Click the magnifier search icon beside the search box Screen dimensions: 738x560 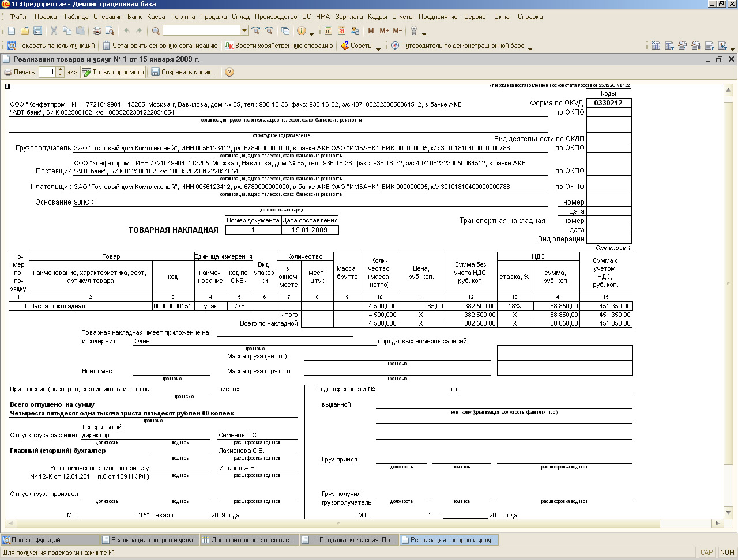point(156,31)
